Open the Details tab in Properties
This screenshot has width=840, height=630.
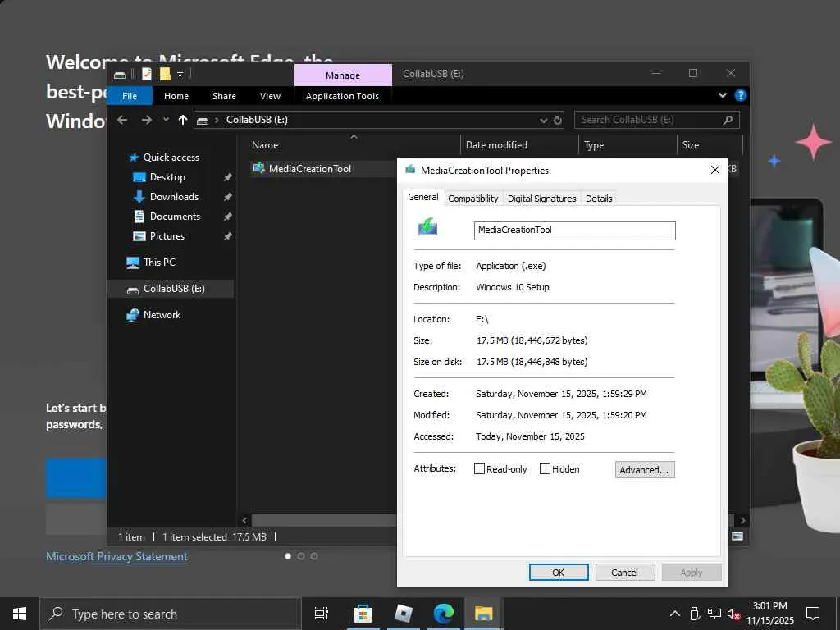[x=598, y=199]
